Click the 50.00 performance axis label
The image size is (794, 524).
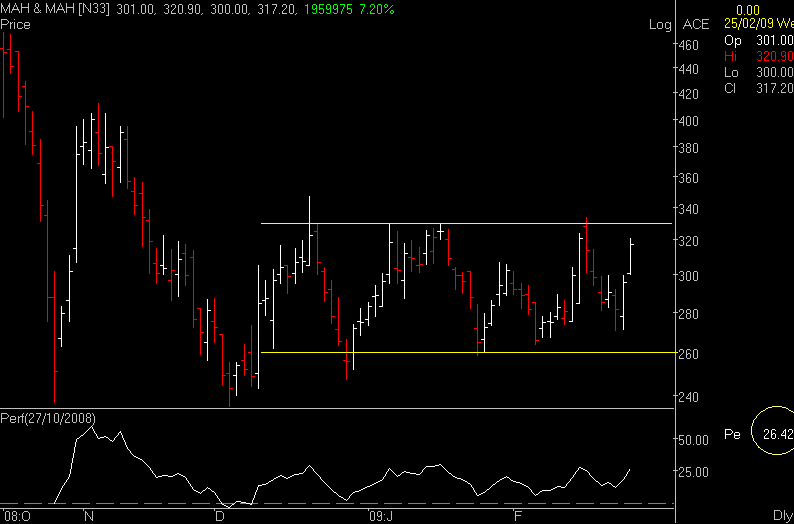(693, 439)
